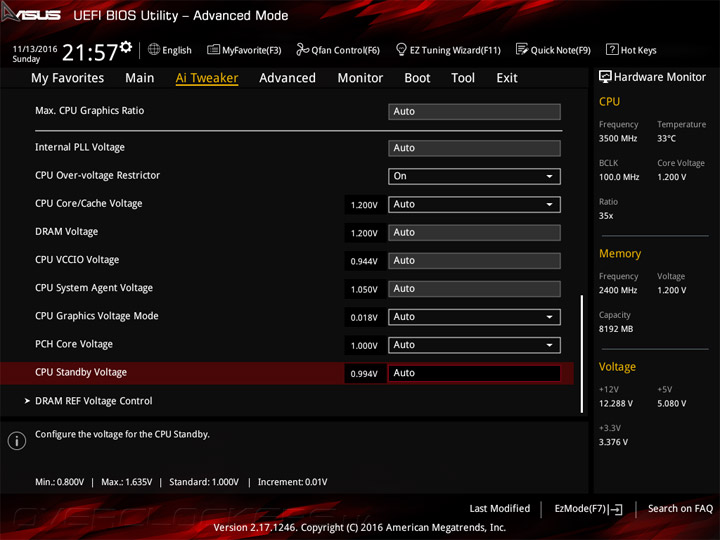Click the 8192 MB capacity value

616,329
